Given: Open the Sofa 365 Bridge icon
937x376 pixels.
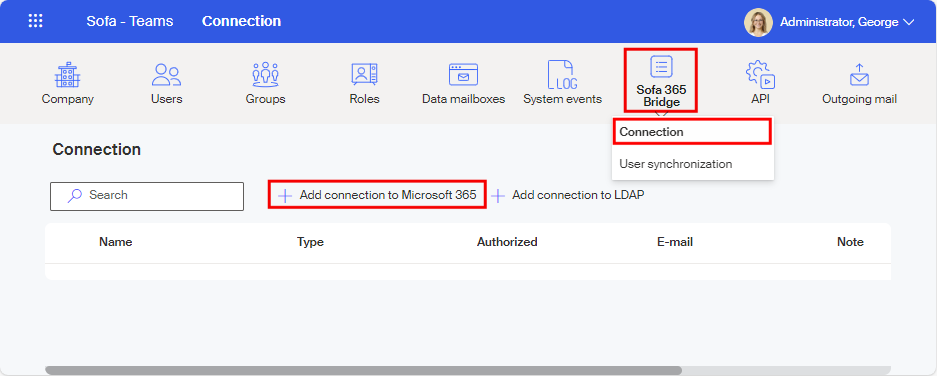Looking at the screenshot, I should pos(661,66).
